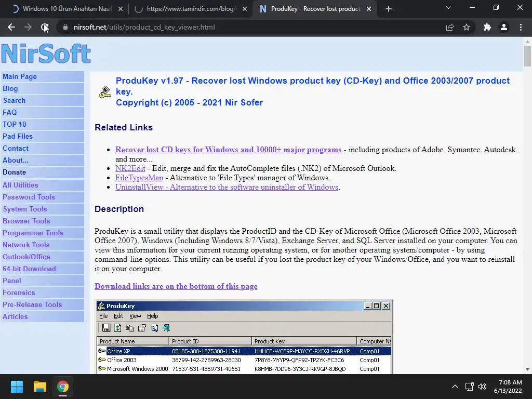Stop loading the page in the address bar
The width and height of the screenshot is (532, 399).
click(45, 27)
